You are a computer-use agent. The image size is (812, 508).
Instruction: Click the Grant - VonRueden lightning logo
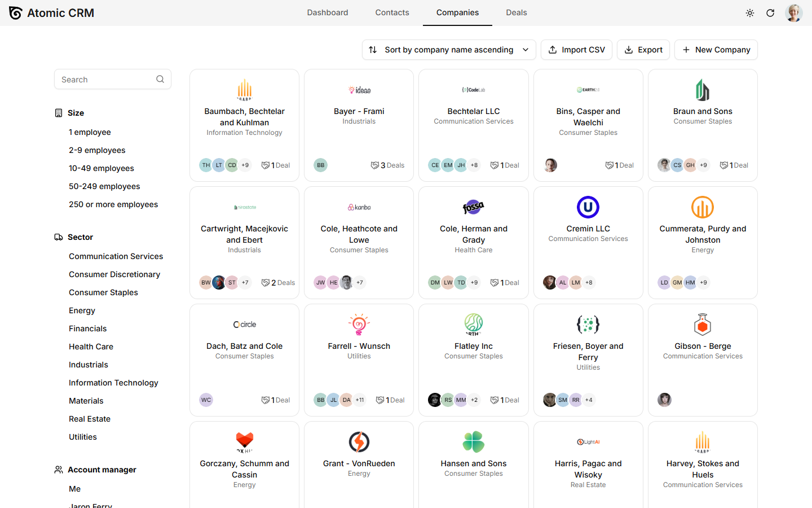pos(359,442)
